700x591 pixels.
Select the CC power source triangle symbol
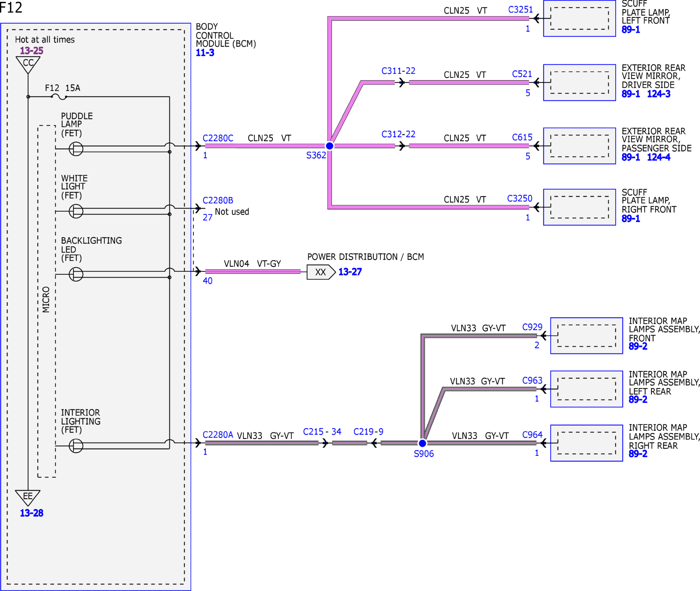28,65
